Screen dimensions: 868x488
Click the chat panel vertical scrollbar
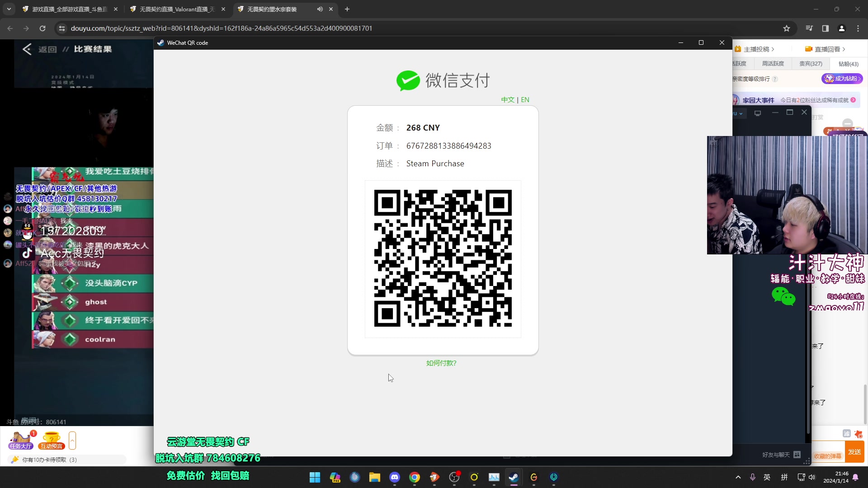tap(865, 404)
